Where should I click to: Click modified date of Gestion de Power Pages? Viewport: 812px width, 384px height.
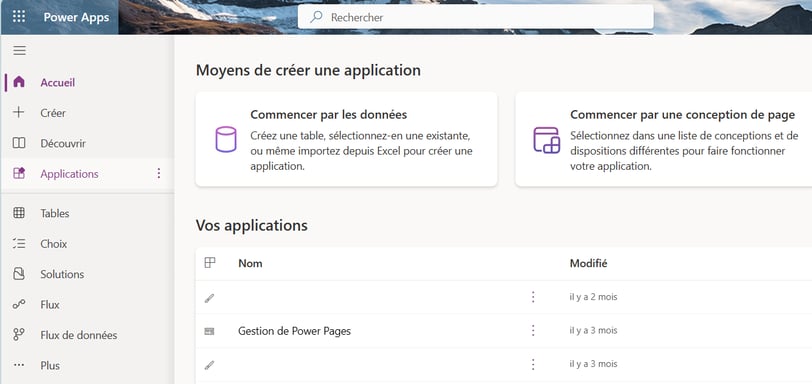tap(593, 330)
